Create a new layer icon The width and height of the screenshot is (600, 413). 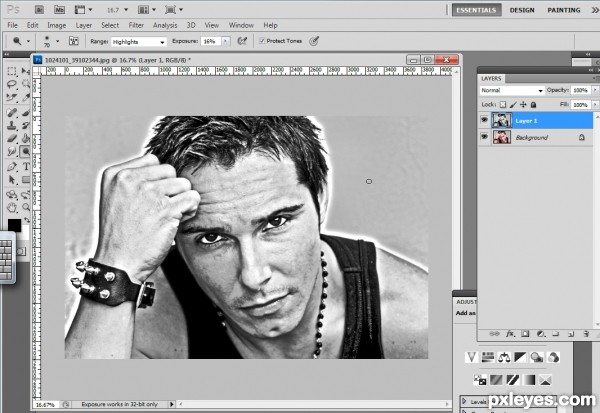[571, 334]
